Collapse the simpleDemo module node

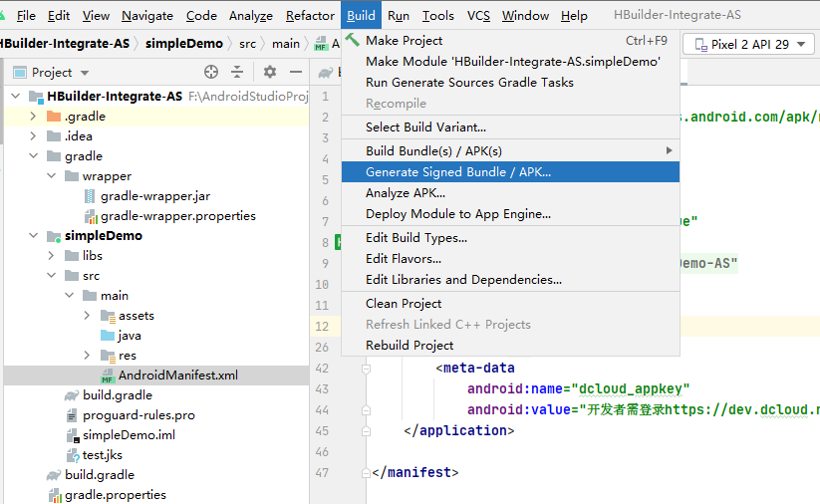(34, 236)
